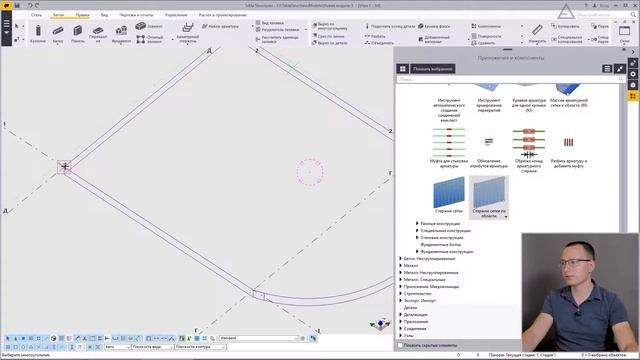Click Добавленный материал in the ribbon
Screen dimensions: 640x360
pos(434,39)
